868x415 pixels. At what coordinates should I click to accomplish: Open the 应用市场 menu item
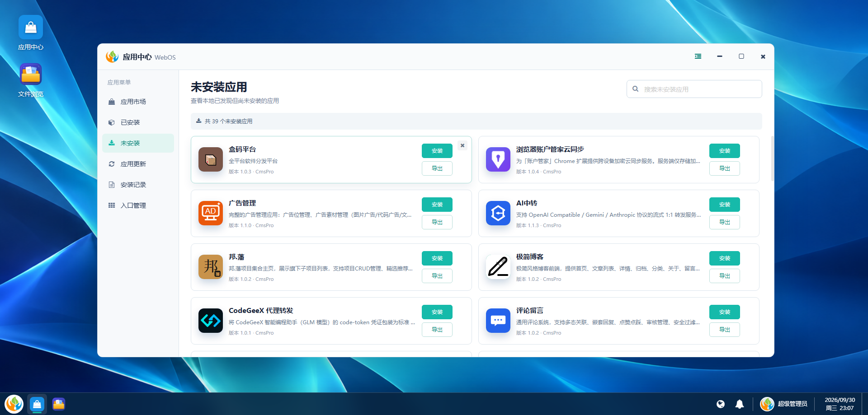(138, 102)
